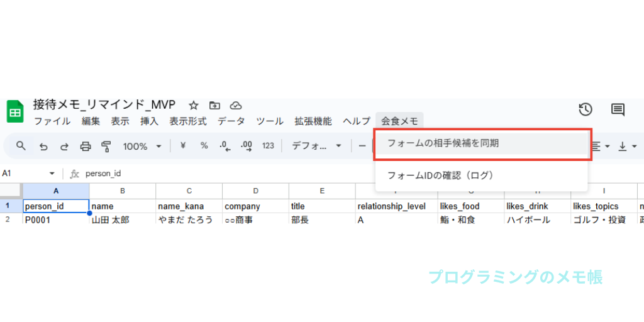644x322 pixels.
Task: Check the cloud save status icon
Action: (x=236, y=105)
